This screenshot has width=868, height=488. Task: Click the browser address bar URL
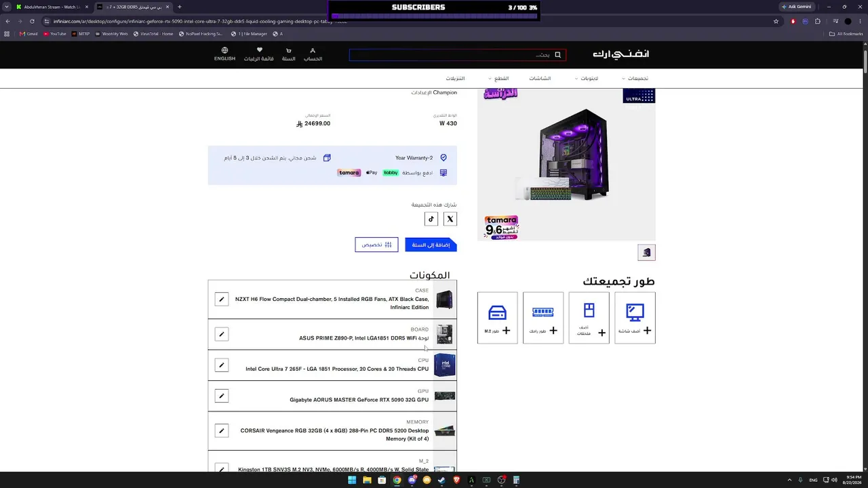click(200, 21)
